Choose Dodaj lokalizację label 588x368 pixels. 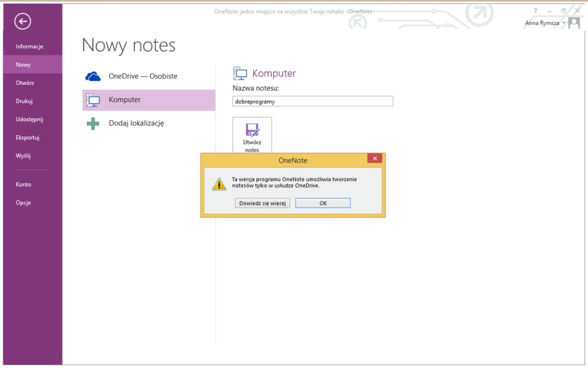pos(136,123)
